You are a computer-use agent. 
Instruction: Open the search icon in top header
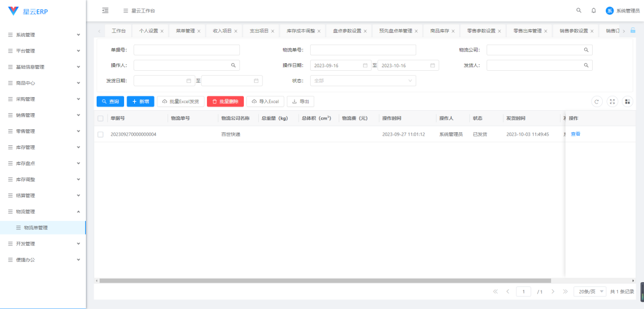578,11
